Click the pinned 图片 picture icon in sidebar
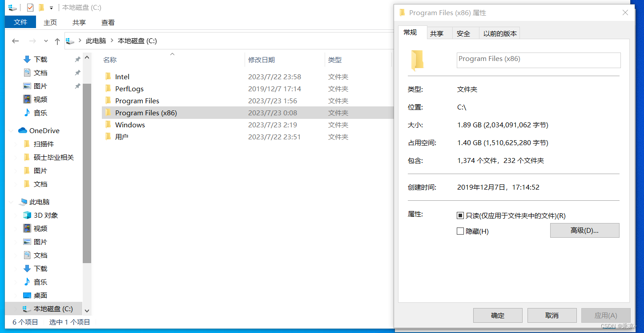Screen dimensions: 644x333 pos(27,86)
